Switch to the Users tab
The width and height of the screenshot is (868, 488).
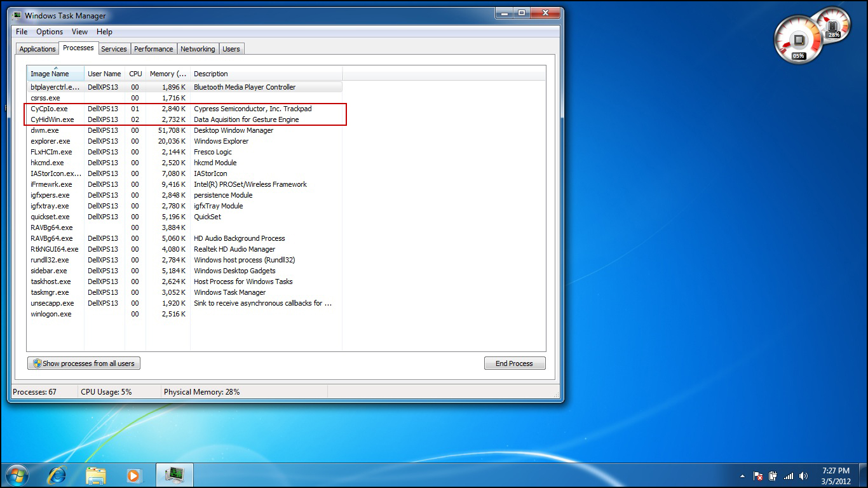point(231,49)
